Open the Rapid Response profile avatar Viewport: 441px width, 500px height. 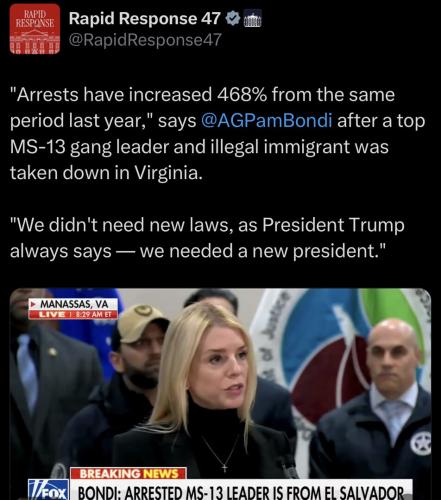coord(35,29)
